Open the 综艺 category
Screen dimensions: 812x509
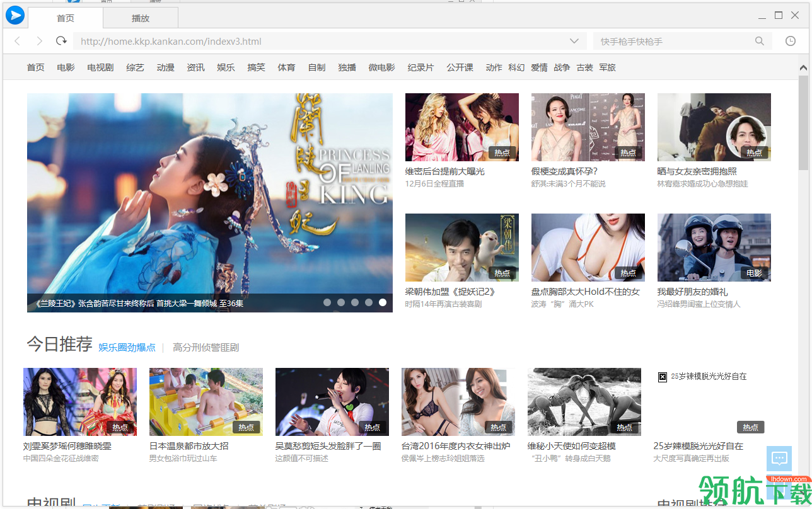135,67
